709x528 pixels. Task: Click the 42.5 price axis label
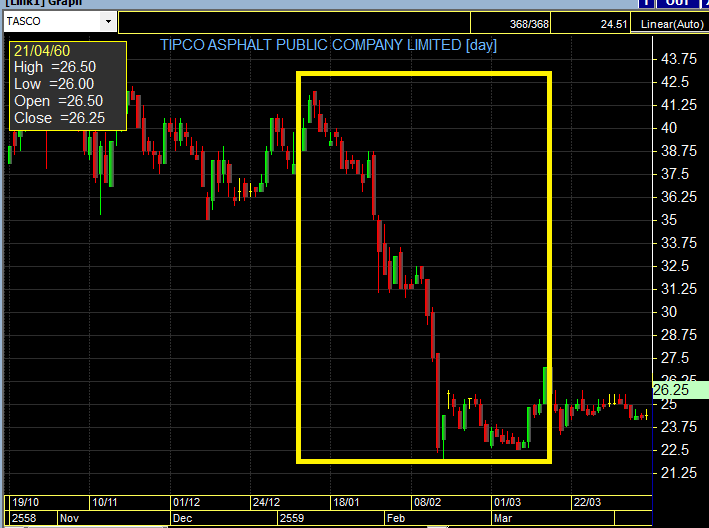pyautogui.click(x=675, y=82)
